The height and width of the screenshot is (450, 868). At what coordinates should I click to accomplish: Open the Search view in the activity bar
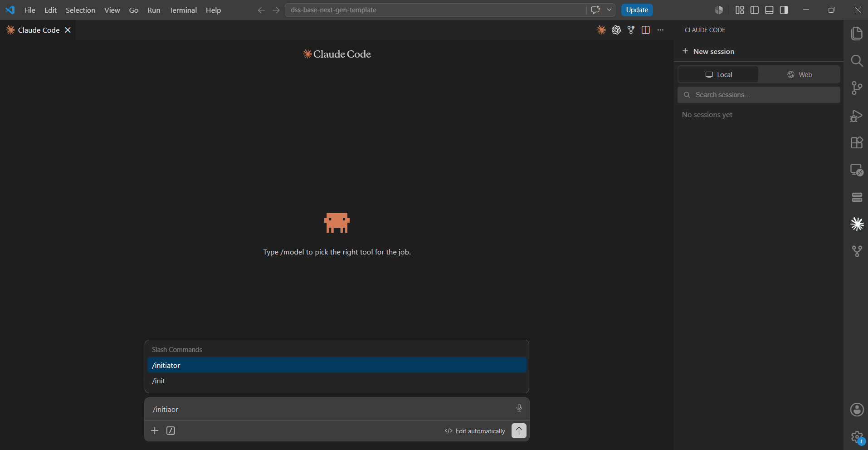click(857, 61)
